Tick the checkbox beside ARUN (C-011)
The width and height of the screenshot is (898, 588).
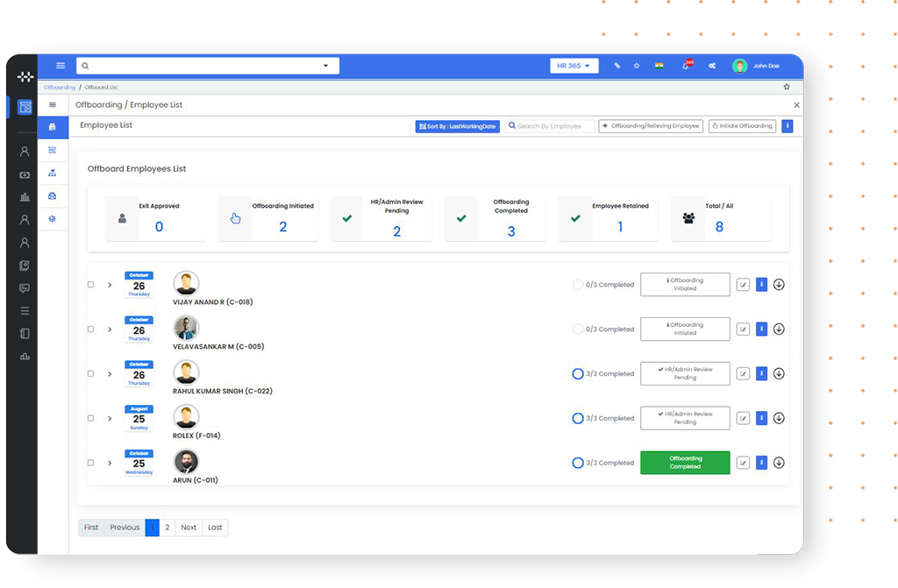pyautogui.click(x=90, y=463)
